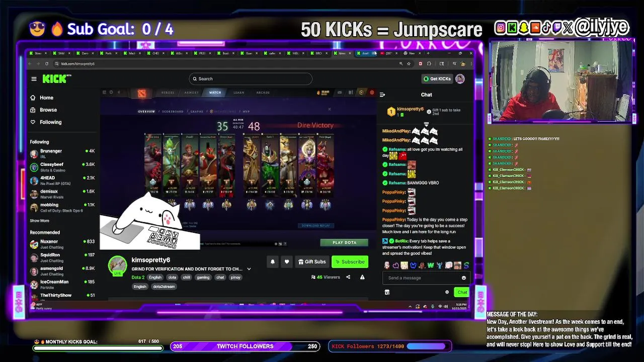The image size is (644, 362).
Task: Click the PLAY DOTA button
Action: click(344, 242)
